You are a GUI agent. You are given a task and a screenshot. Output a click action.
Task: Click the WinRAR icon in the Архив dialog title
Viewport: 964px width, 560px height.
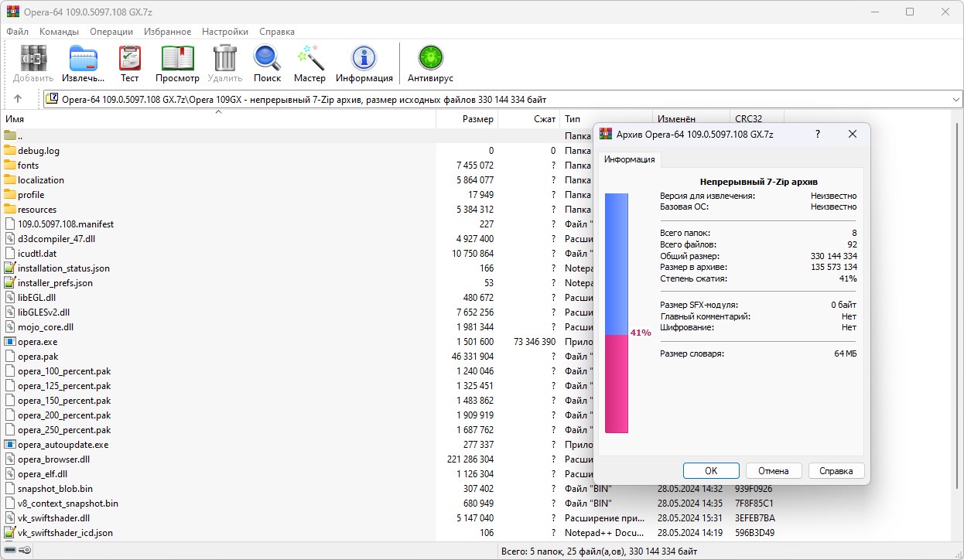pyautogui.click(x=606, y=134)
